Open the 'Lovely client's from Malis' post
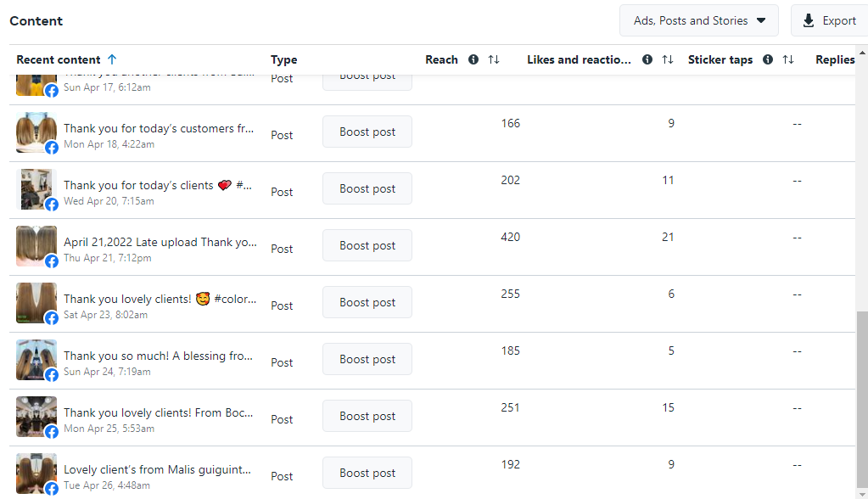Screen dimensions: 868x499 point(158,469)
